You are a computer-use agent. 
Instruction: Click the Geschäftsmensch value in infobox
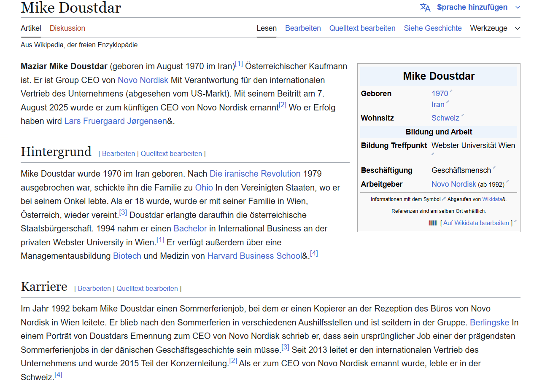(461, 170)
